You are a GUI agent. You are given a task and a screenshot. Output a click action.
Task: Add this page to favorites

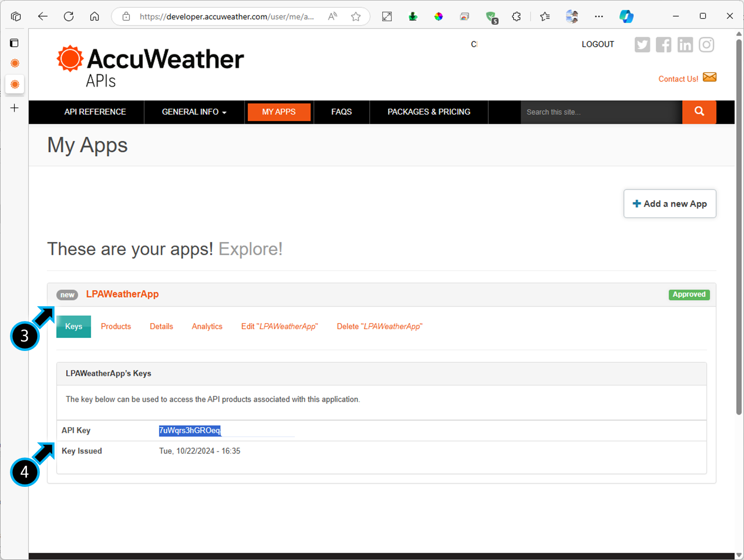click(356, 16)
